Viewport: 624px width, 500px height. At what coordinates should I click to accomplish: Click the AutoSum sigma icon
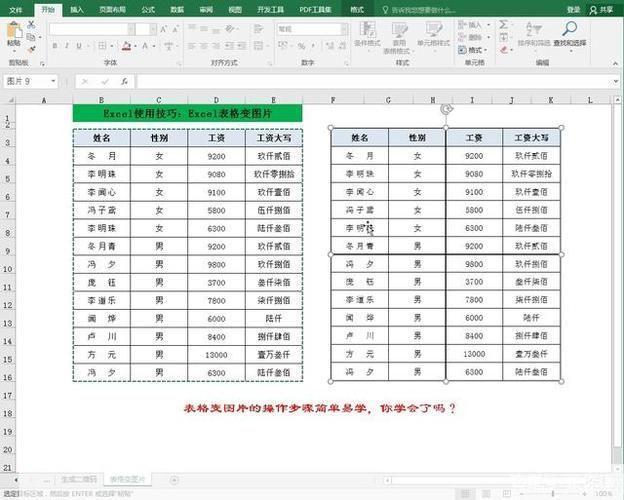pos(503,24)
